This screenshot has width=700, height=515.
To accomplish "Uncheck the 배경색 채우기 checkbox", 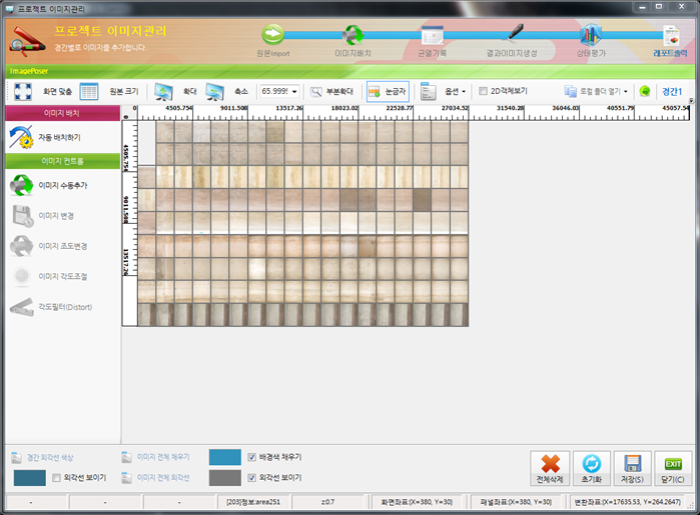I will click(252, 457).
